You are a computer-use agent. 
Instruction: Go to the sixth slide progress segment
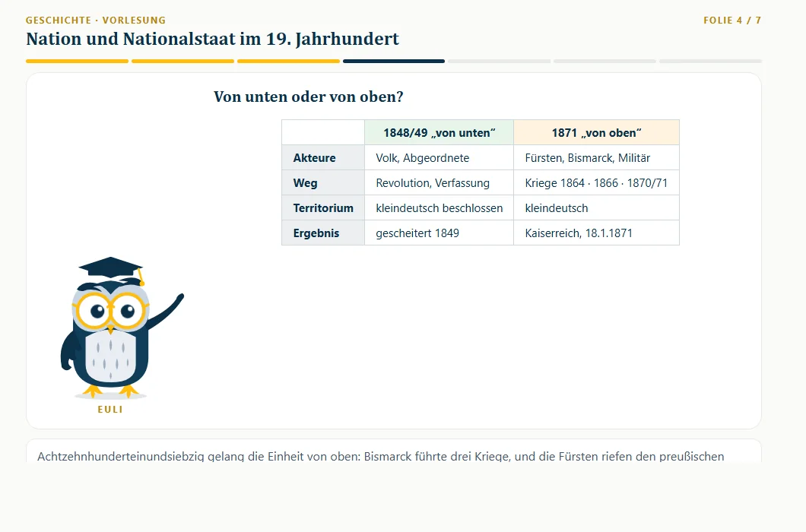605,61
